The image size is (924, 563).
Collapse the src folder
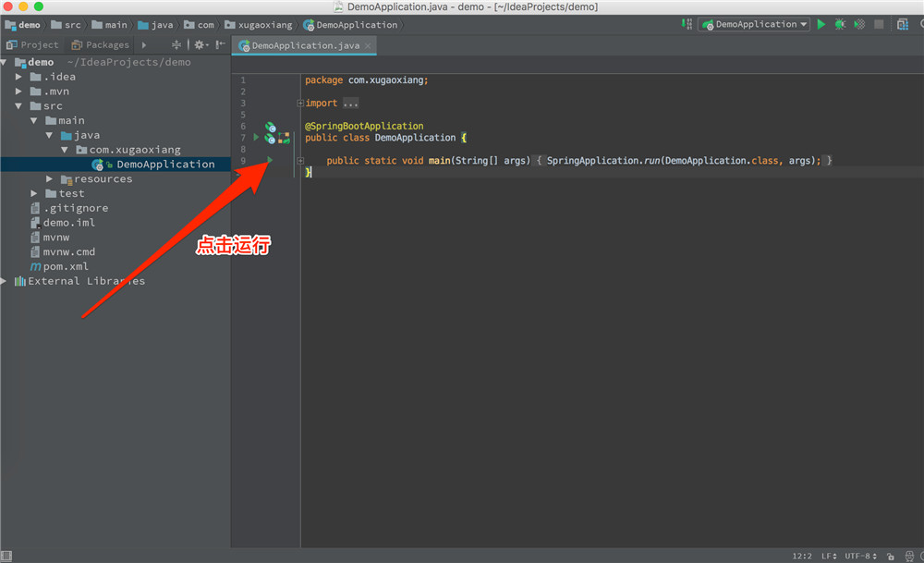point(18,106)
